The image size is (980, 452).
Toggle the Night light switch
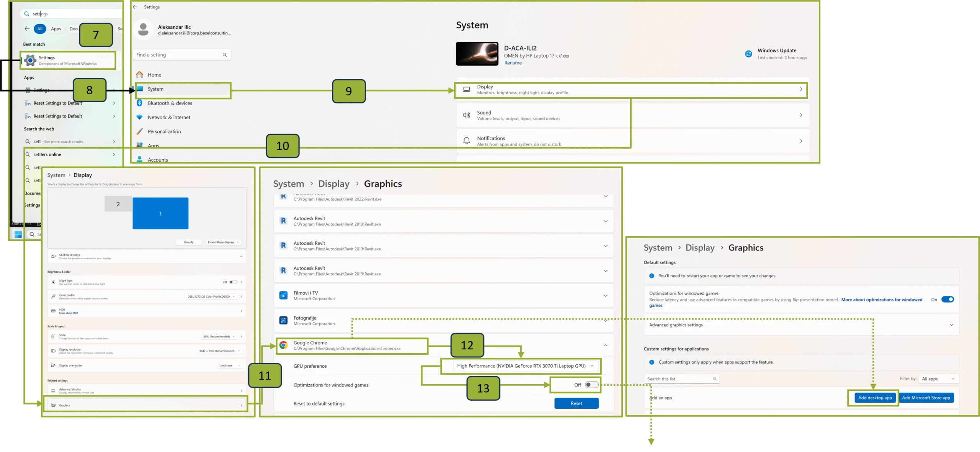click(x=233, y=282)
